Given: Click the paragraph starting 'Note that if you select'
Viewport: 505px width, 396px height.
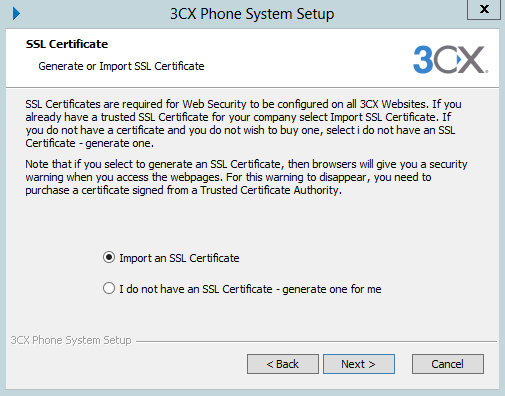Looking at the screenshot, I should click(x=246, y=177).
